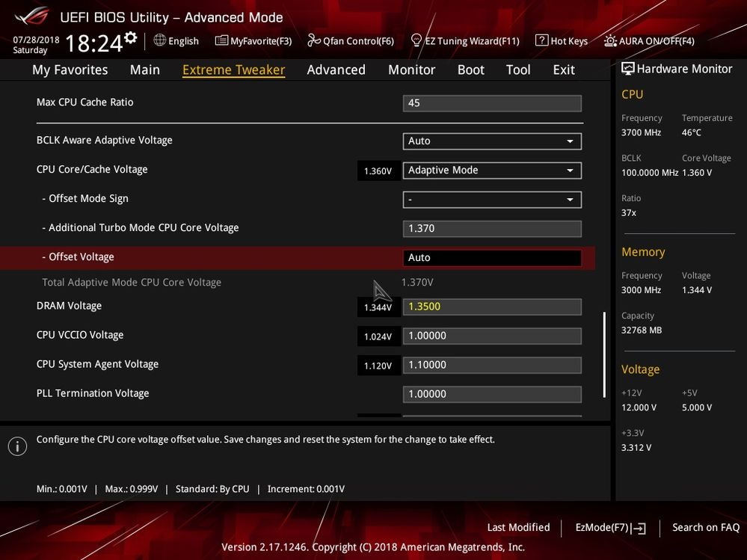Edit CPU VCCIO Voltage field
The image size is (747, 560).
point(492,336)
